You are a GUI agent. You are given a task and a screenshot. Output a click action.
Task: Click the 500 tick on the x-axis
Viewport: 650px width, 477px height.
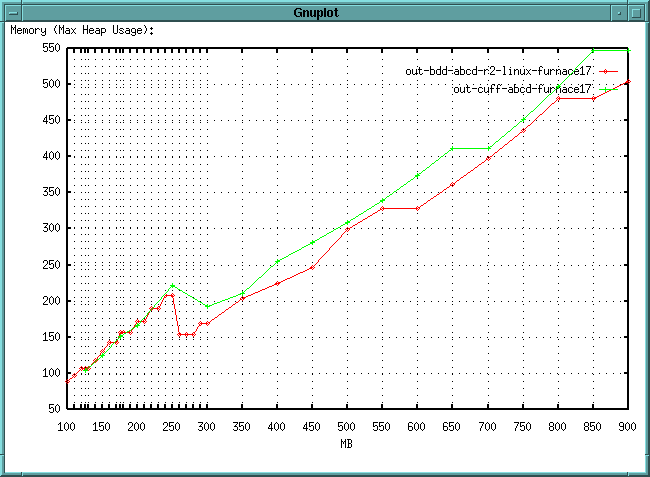[x=347, y=426]
